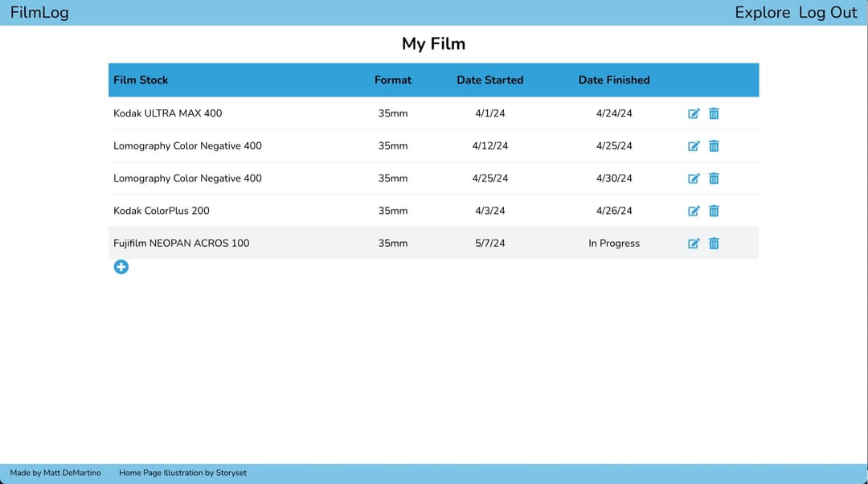Open the Explore page

click(762, 12)
